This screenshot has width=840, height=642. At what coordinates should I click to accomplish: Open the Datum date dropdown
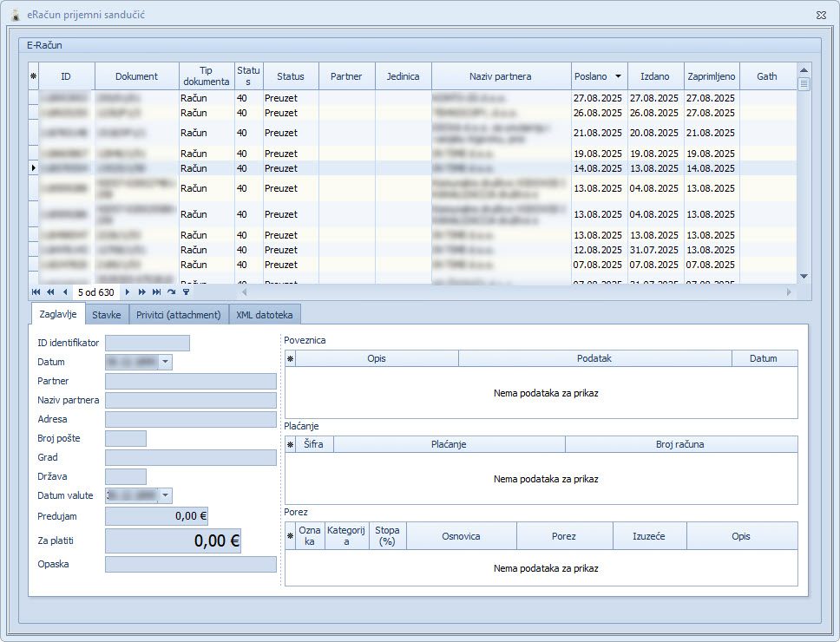point(165,363)
